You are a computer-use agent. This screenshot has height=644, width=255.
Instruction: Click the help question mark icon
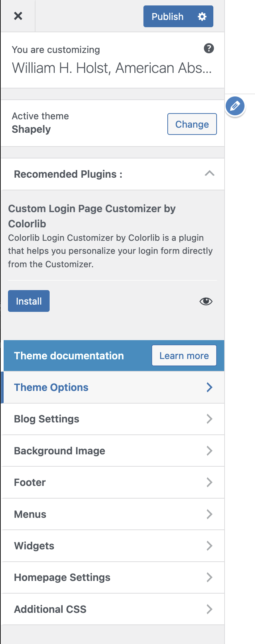coord(209,48)
